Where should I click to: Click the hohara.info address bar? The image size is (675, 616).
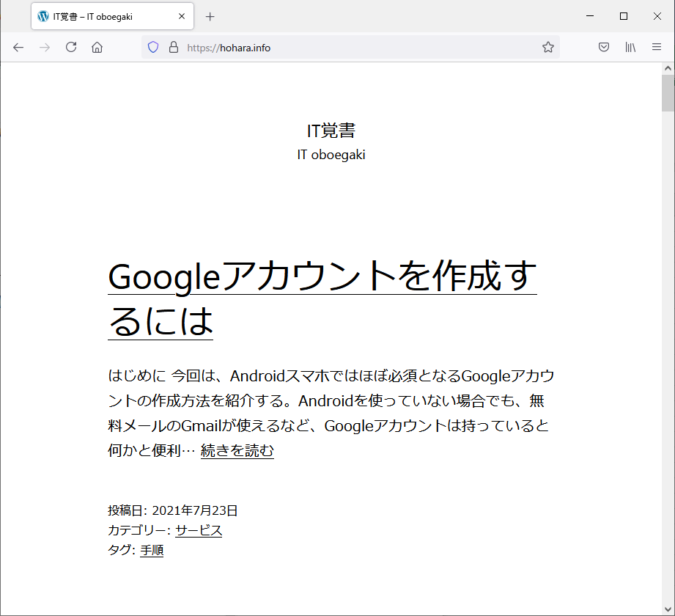tap(352, 48)
